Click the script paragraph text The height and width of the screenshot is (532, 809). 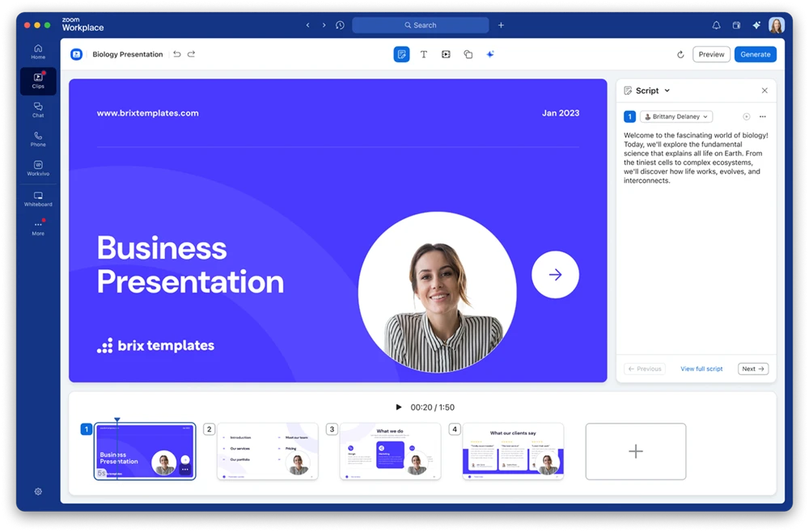[696, 158]
